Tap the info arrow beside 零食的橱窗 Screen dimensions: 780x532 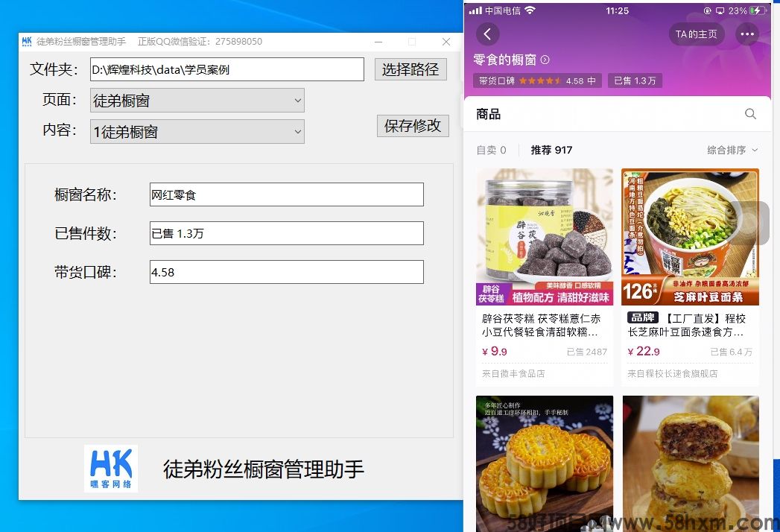click(545, 60)
